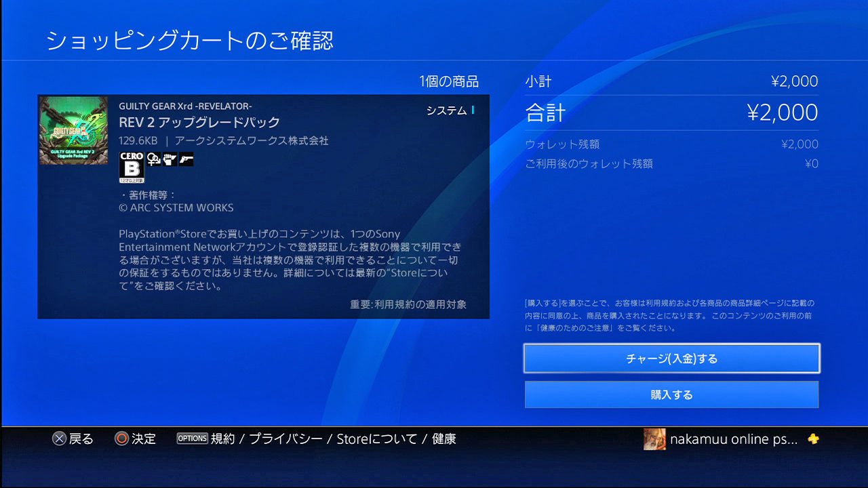868x488 pixels.
Task: Click the violence fist content icon
Action: pyautogui.click(x=170, y=159)
